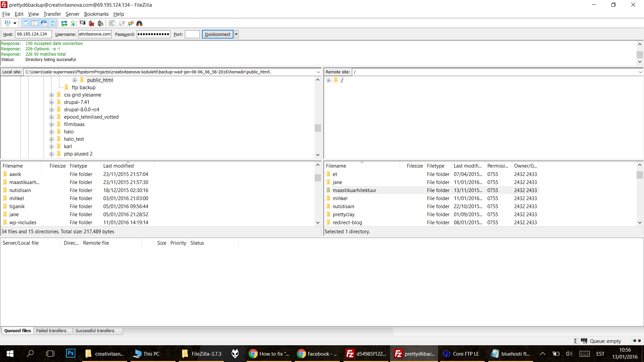Select the Failed transfers tab
This screenshot has width=644, height=362.
pos(51,330)
